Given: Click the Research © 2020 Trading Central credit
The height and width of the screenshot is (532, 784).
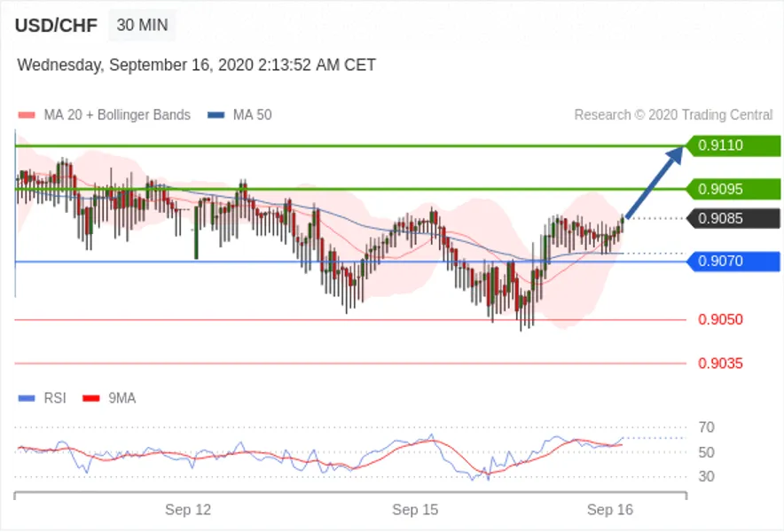Looking at the screenshot, I should (673, 115).
